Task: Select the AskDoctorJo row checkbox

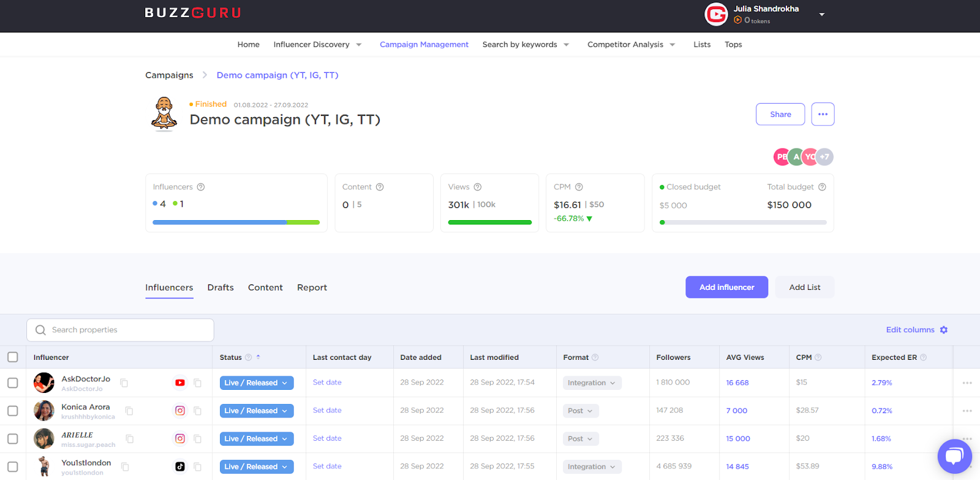Action: tap(13, 383)
